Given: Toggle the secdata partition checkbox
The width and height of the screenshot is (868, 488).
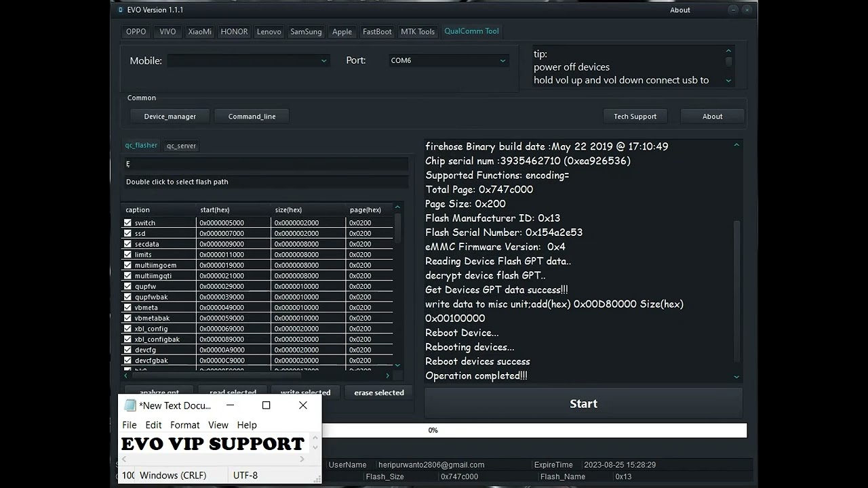Looking at the screenshot, I should pyautogui.click(x=127, y=244).
